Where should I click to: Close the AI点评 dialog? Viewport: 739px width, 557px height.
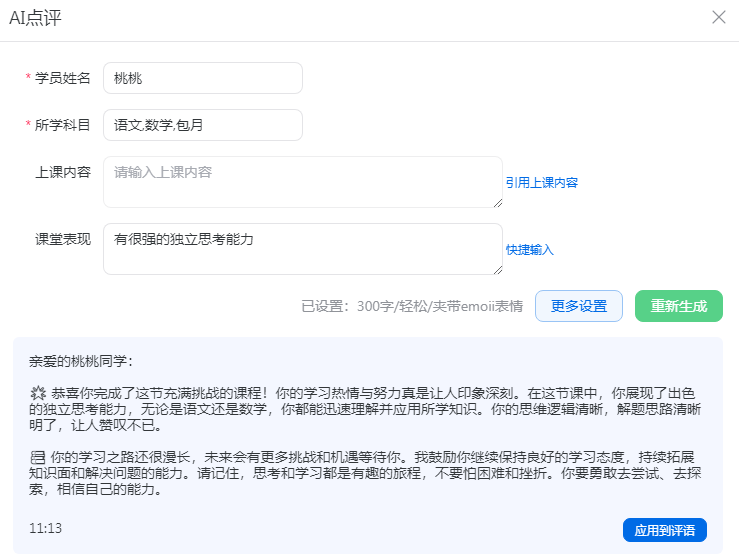(x=718, y=17)
